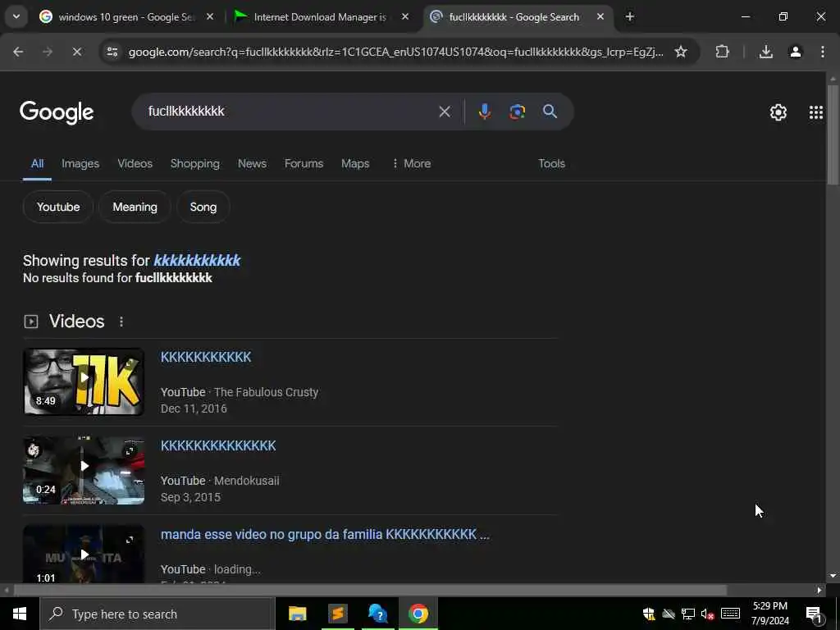Open the muted volume tray icon
The width and height of the screenshot is (840, 630).
[x=707, y=614]
